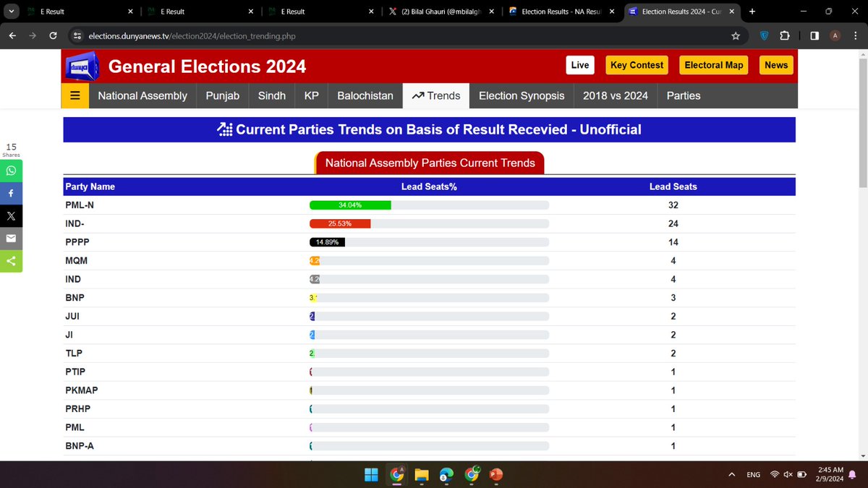Viewport: 868px width, 488px height.
Task: Click the 'BNP-A' party name
Action: click(x=80, y=446)
